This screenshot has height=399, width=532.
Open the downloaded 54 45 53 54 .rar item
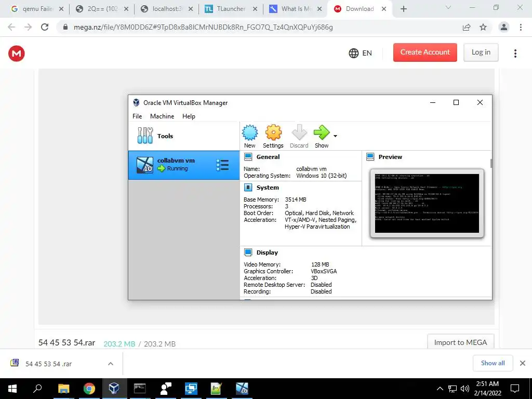48,364
